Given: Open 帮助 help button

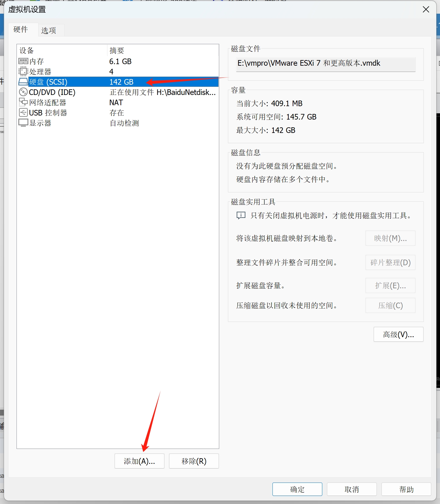Looking at the screenshot, I should coord(406,489).
